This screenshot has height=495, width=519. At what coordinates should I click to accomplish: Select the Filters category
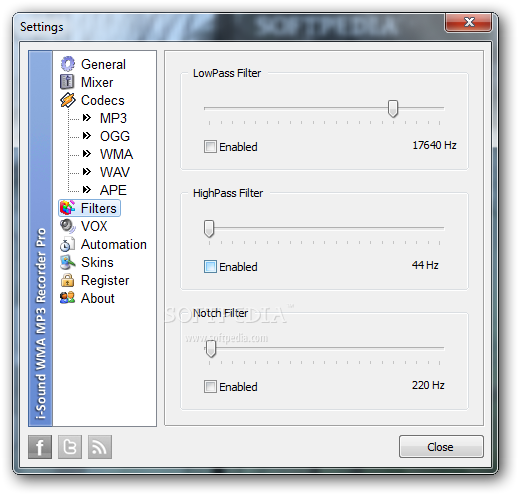coord(99,208)
